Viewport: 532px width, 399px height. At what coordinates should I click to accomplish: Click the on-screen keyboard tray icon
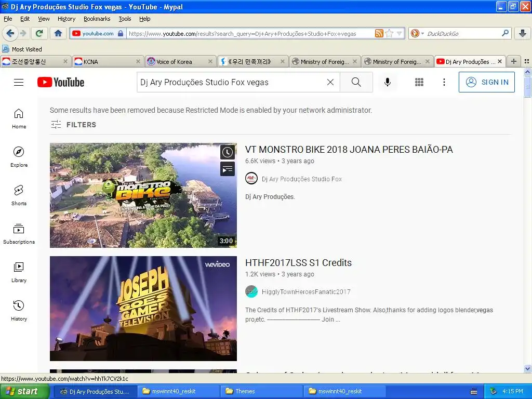pyautogui.click(x=474, y=392)
